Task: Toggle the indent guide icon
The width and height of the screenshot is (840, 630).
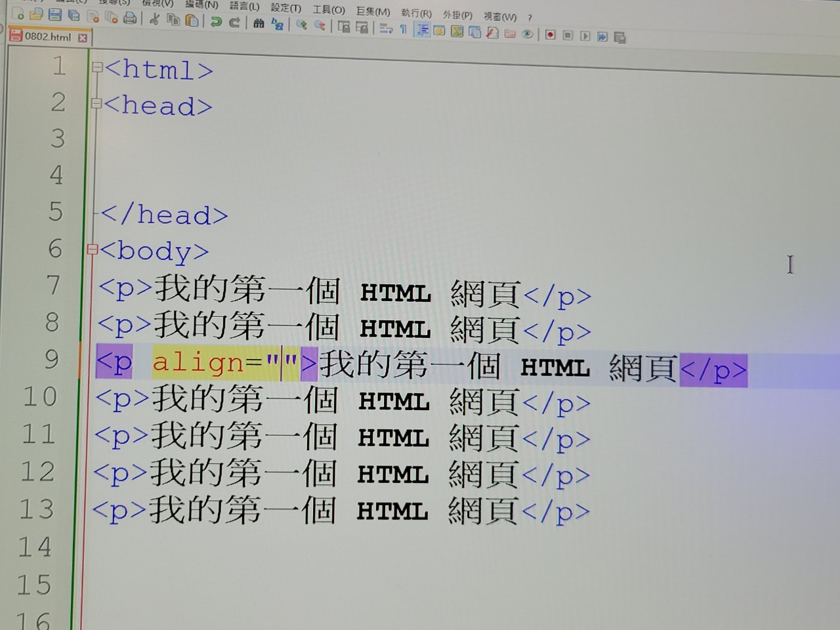Action: tap(422, 30)
